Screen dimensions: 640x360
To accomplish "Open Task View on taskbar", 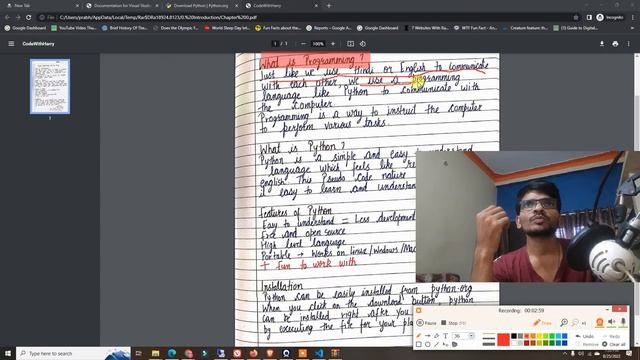I will (138, 353).
